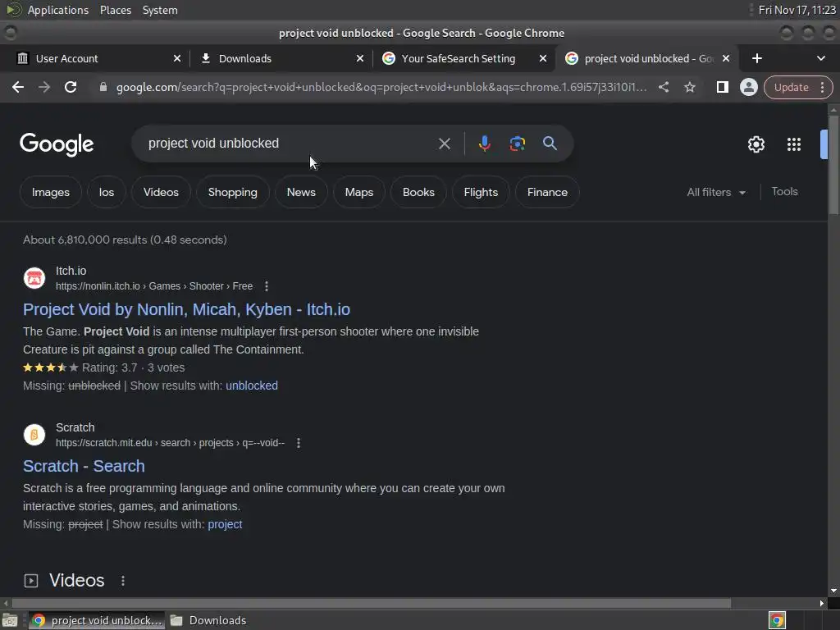Filter results by Videos
Image resolution: width=840 pixels, height=630 pixels.
point(161,192)
